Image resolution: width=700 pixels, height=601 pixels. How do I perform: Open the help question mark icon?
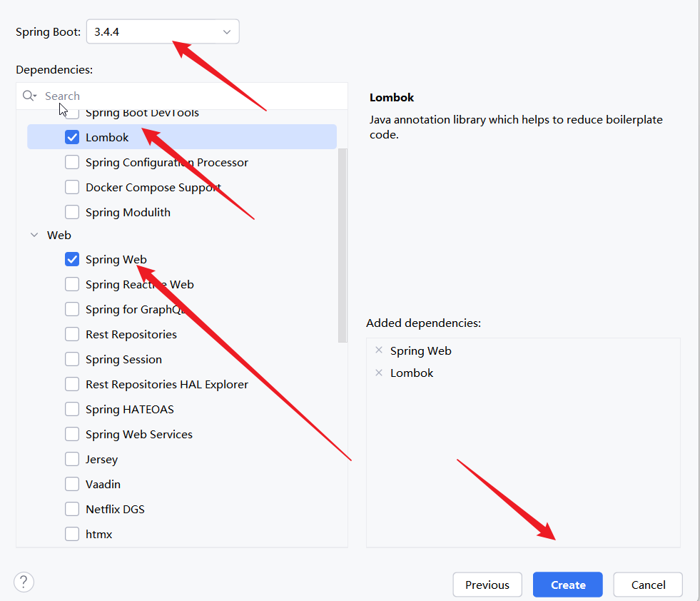tap(24, 582)
